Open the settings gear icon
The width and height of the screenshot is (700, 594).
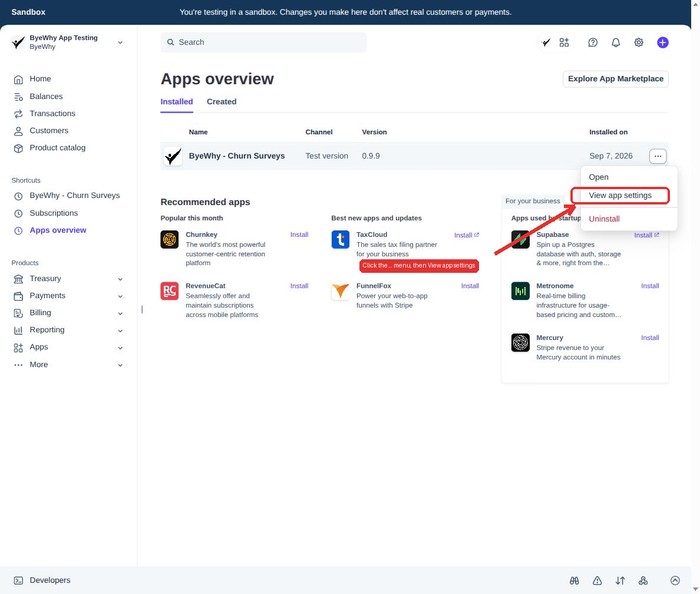click(x=639, y=42)
